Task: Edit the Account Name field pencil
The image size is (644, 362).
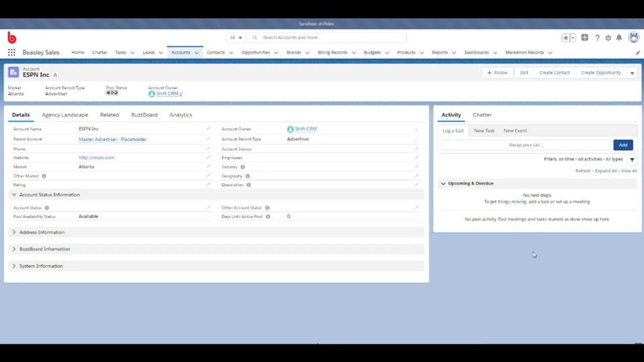Action: [x=208, y=129]
